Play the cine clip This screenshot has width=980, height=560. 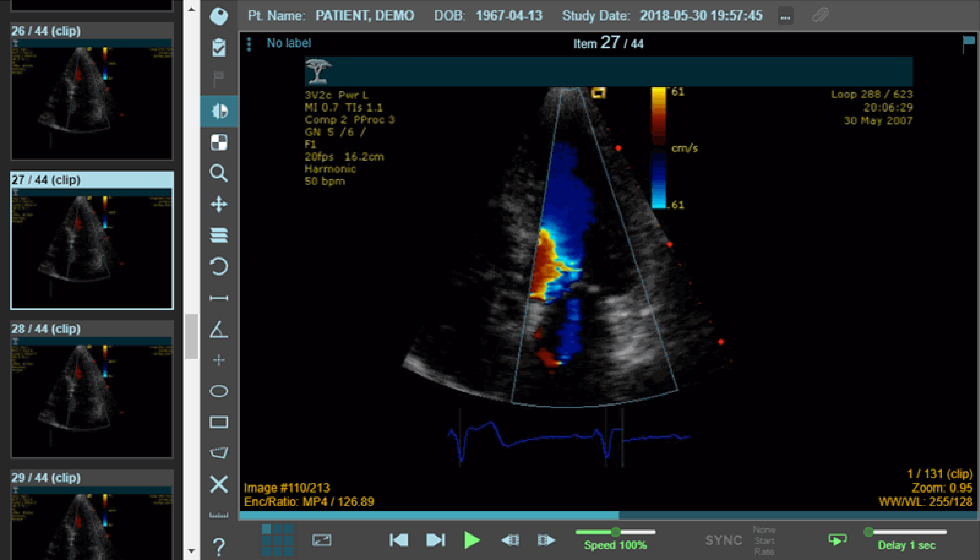tap(472, 540)
